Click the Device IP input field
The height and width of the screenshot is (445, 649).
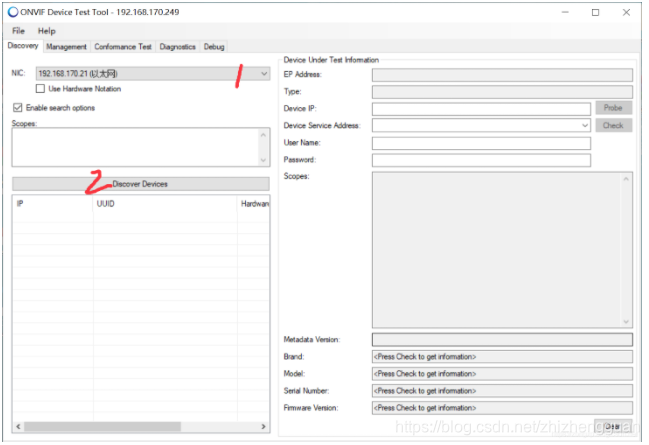(481, 109)
